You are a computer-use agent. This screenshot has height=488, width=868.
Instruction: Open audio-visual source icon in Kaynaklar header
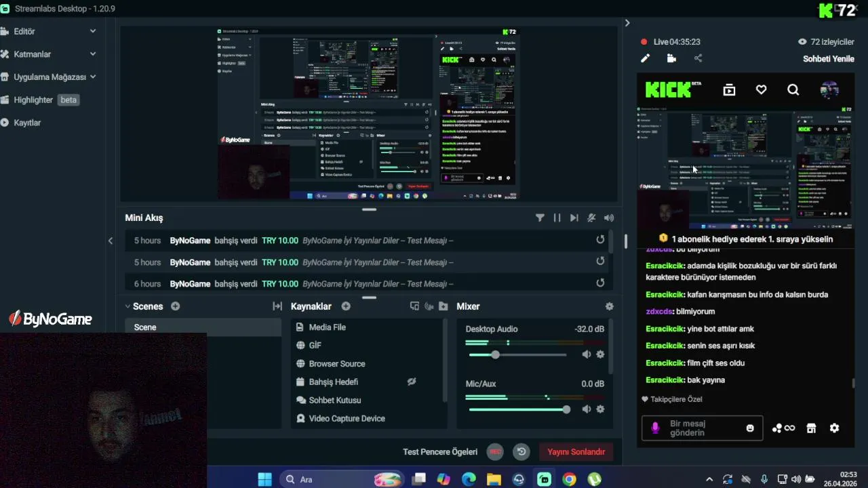(x=429, y=306)
